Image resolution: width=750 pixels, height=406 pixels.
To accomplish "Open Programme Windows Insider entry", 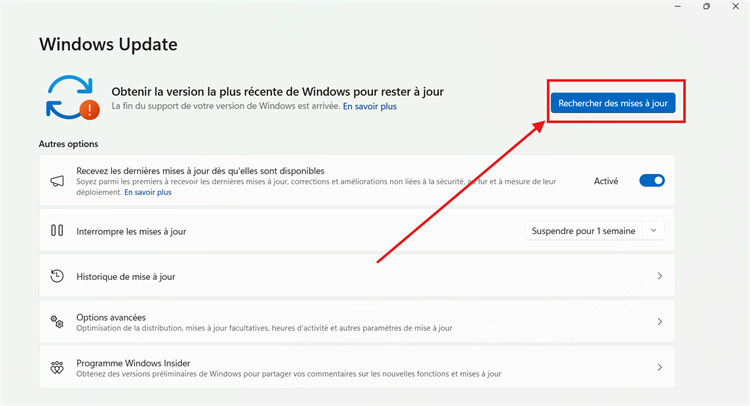I will pyautogui.click(x=357, y=367).
